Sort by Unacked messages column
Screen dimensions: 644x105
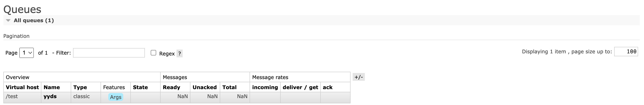coord(204,87)
